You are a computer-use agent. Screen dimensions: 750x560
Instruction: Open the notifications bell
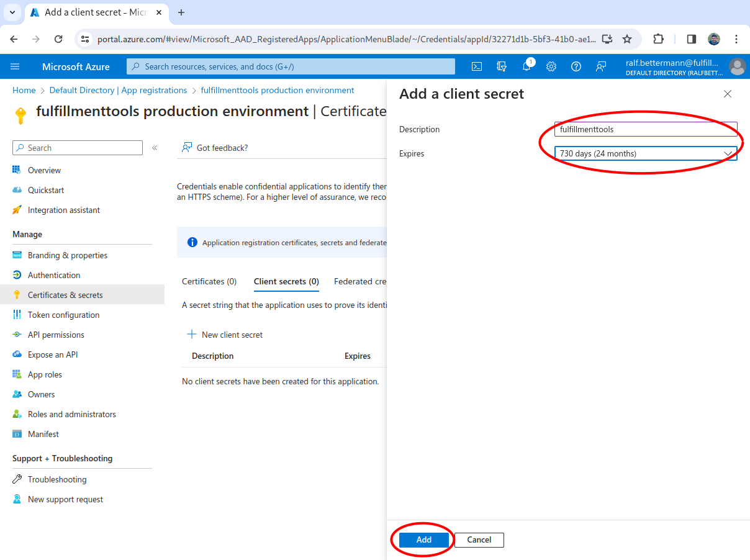coord(526,66)
